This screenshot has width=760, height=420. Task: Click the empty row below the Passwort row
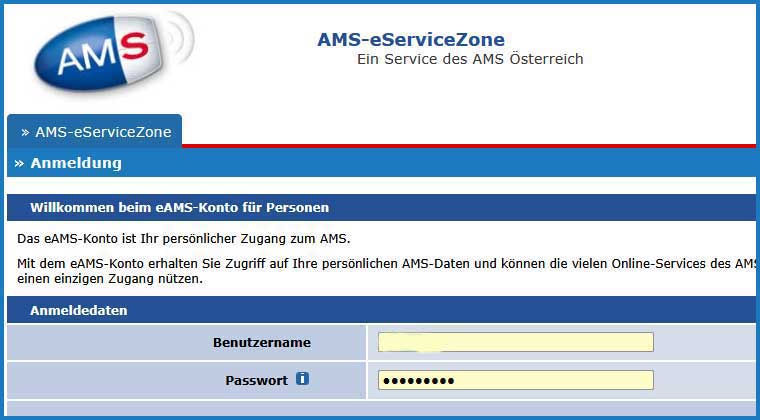[x=380, y=408]
